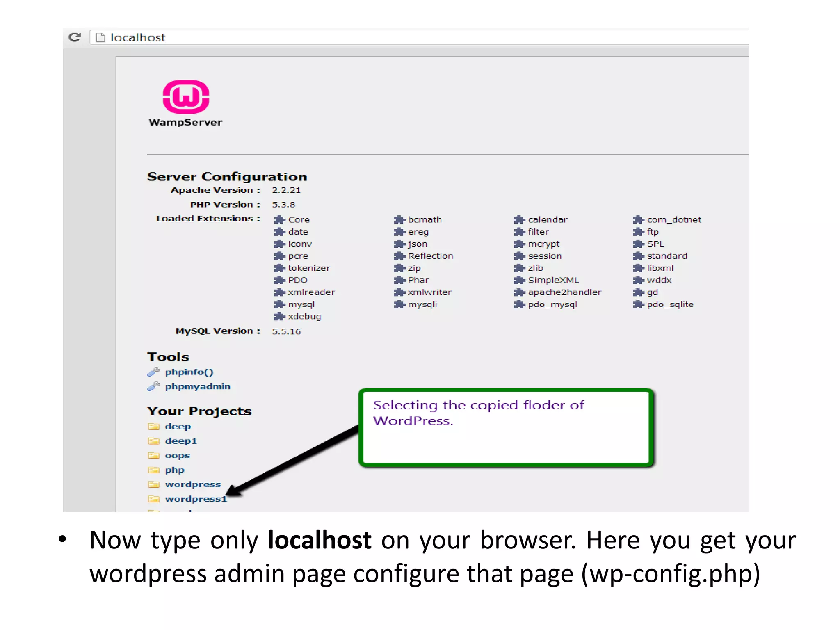Viewport: 840px width, 630px height.
Task: Click the wrench icon beside phpinfo()
Action: click(153, 372)
